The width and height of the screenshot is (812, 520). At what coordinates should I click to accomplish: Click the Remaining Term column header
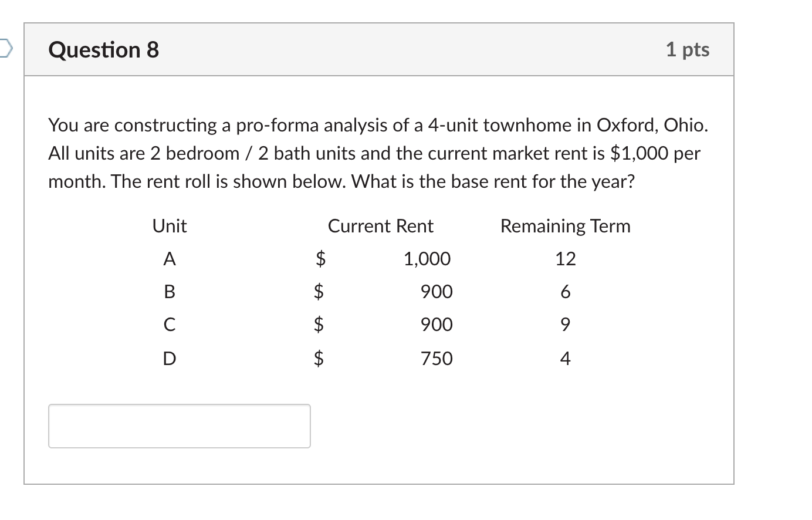click(x=565, y=225)
